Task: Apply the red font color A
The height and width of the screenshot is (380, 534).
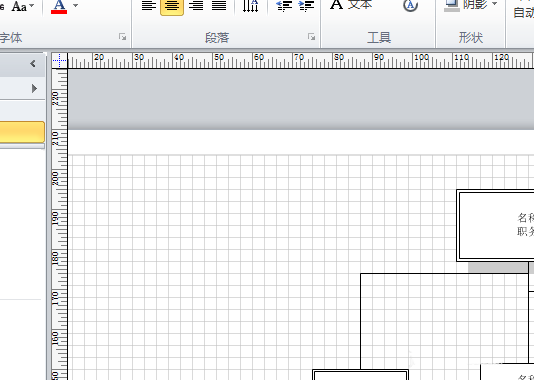Action: [59, 6]
